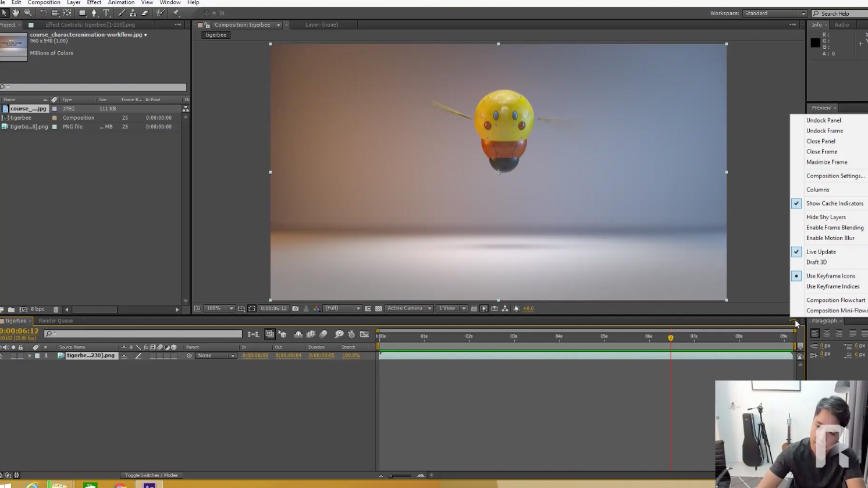Click Toggle Switches / Modes button
This screenshot has width=868, height=488.
[x=151, y=475]
